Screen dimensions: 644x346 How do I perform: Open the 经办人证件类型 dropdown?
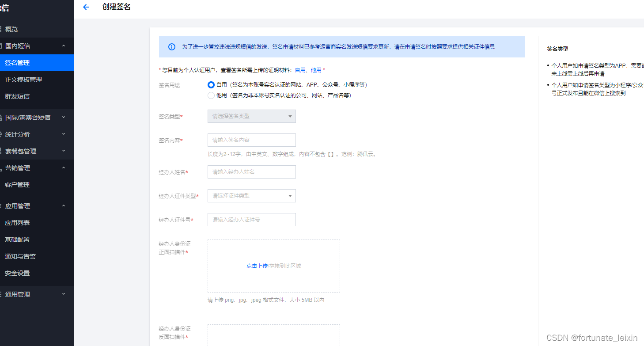(x=252, y=196)
